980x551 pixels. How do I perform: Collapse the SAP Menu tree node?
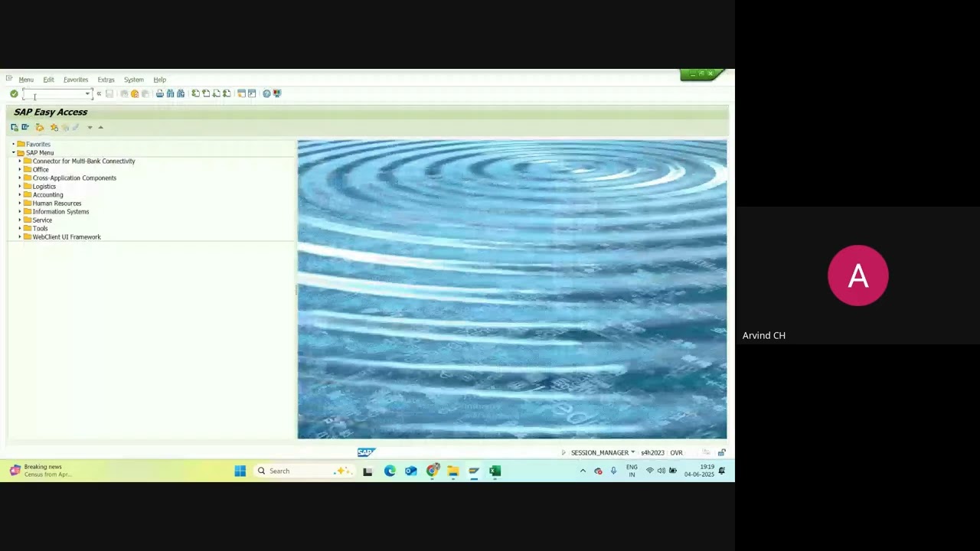13,152
